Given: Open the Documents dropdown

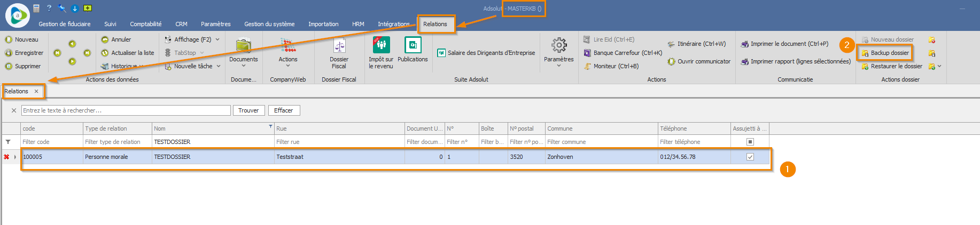Looking at the screenshot, I should pyautogui.click(x=244, y=53).
